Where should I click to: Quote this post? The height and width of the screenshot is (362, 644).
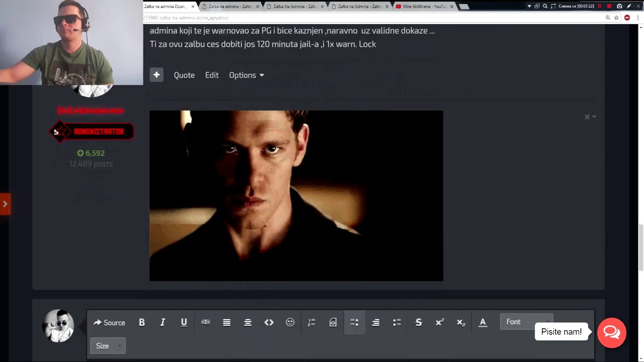184,75
